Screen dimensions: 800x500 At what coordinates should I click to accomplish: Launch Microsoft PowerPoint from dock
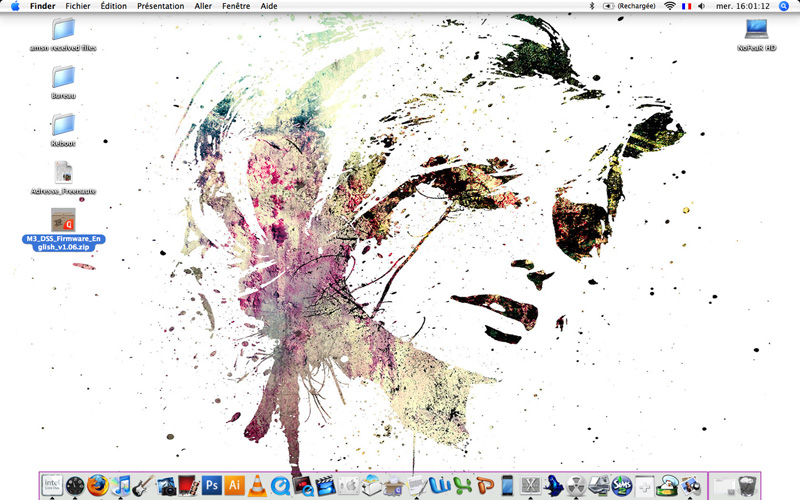tap(485, 485)
